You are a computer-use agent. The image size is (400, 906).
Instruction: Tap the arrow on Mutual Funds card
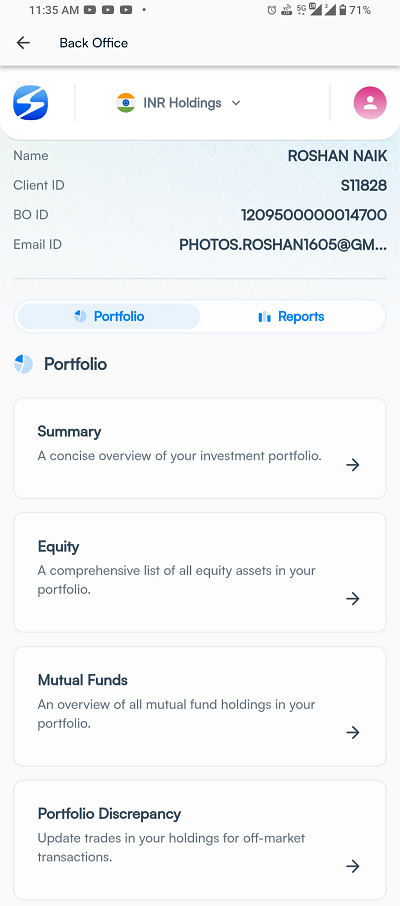click(353, 733)
